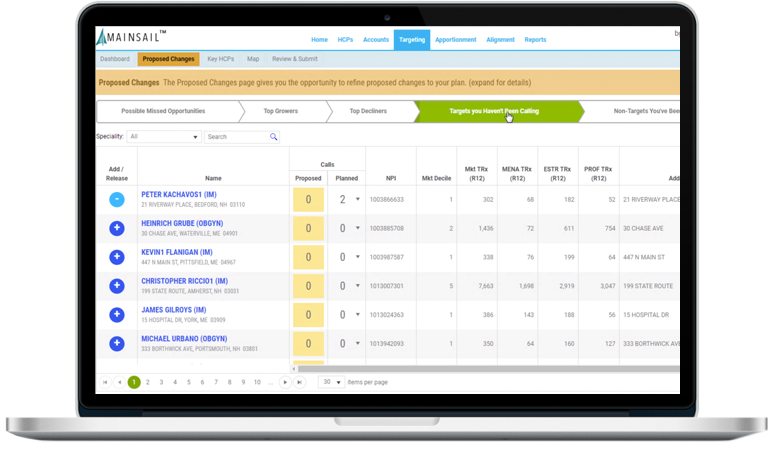Go to the next page using the arrow
Viewport: 768px width, 467px height.
tap(285, 382)
